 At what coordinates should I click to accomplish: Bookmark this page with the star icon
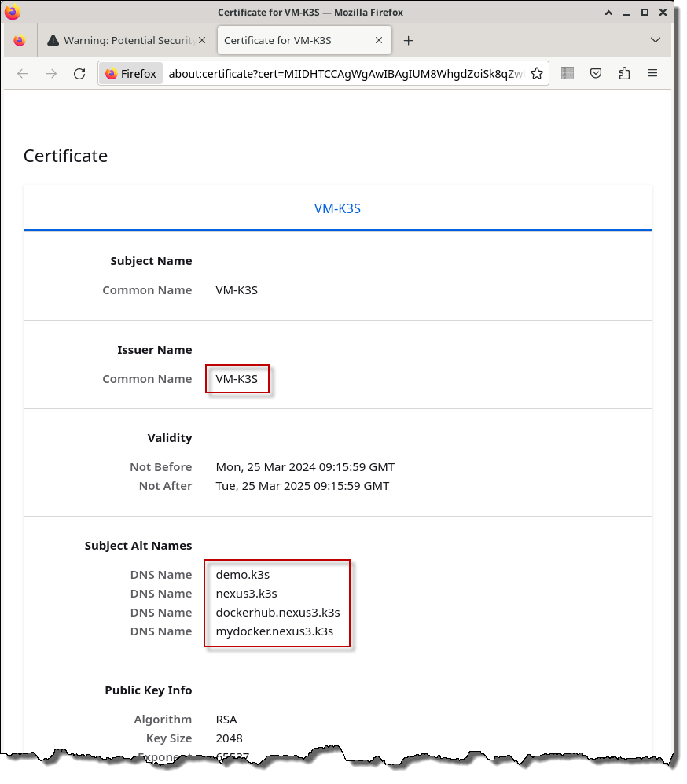[537, 73]
